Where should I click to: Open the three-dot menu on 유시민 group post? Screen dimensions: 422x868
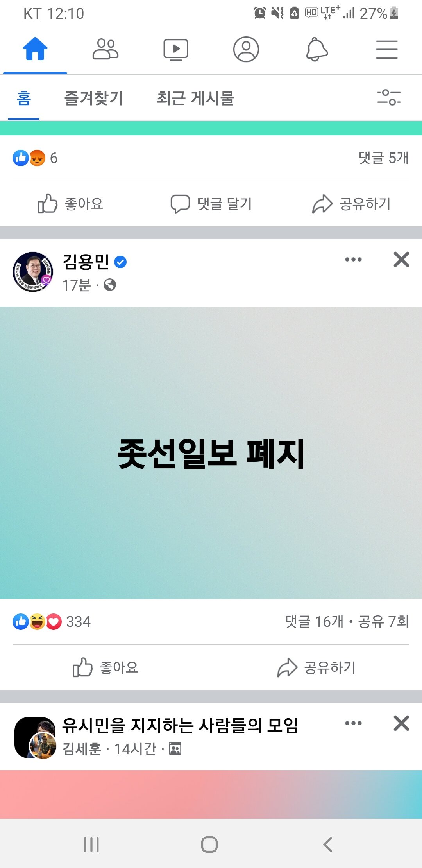click(x=353, y=723)
